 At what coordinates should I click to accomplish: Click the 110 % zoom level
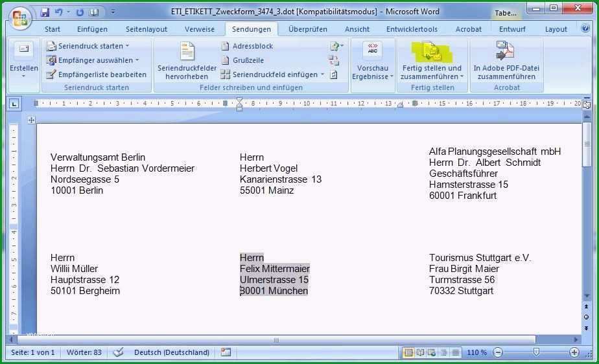476,352
